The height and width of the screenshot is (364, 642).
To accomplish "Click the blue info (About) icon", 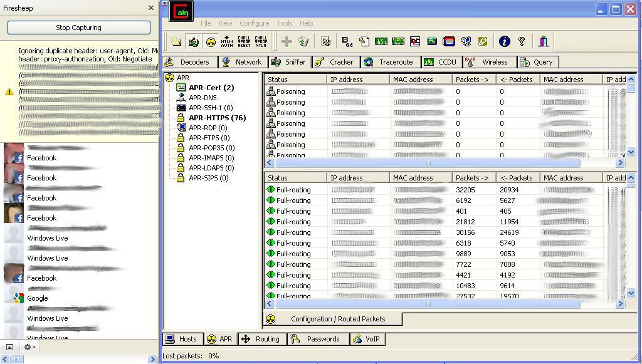I will coord(503,41).
